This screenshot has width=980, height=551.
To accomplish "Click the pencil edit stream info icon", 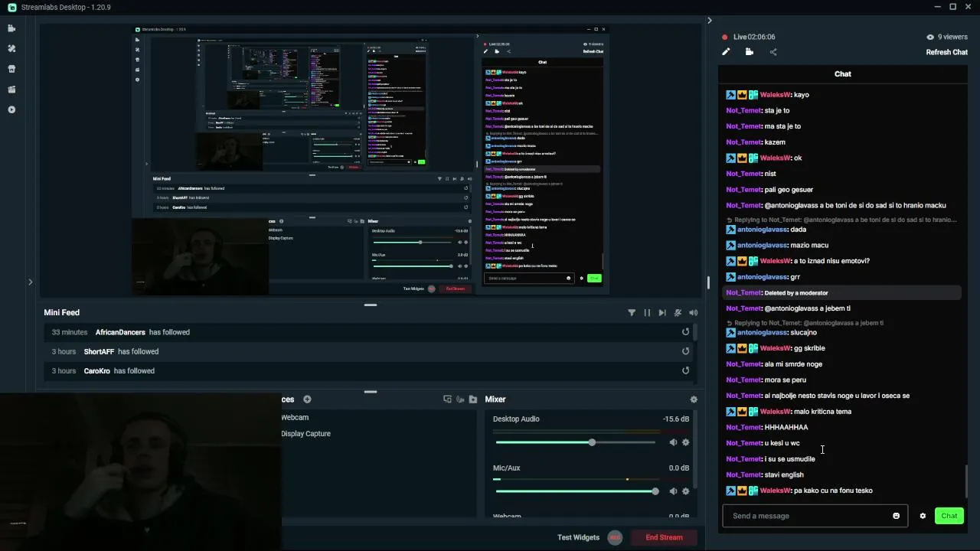I will click(x=726, y=52).
